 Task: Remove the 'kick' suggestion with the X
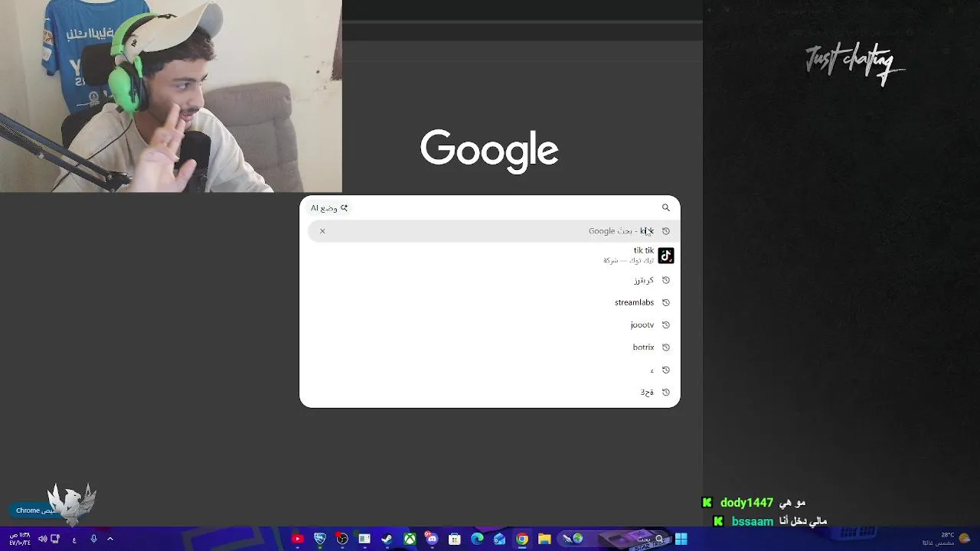pos(322,231)
